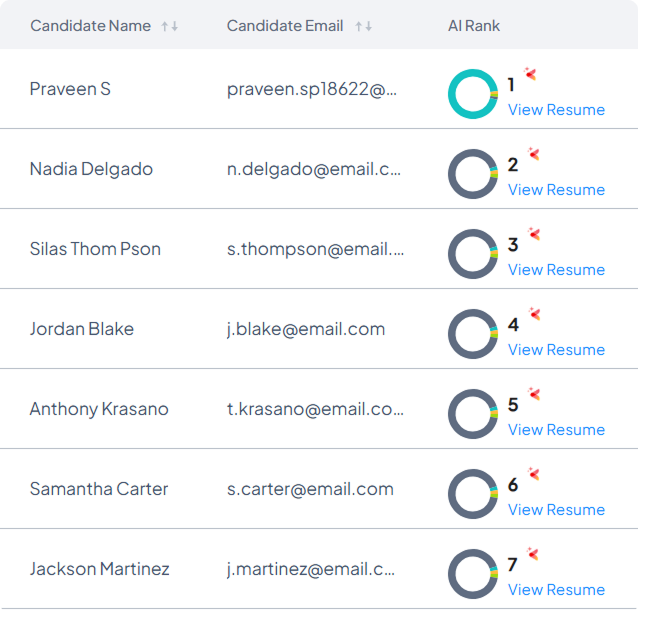Viewport: 645px width, 623px height.
Task: Click the sparkle icon beside rank 7
Action: (533, 554)
